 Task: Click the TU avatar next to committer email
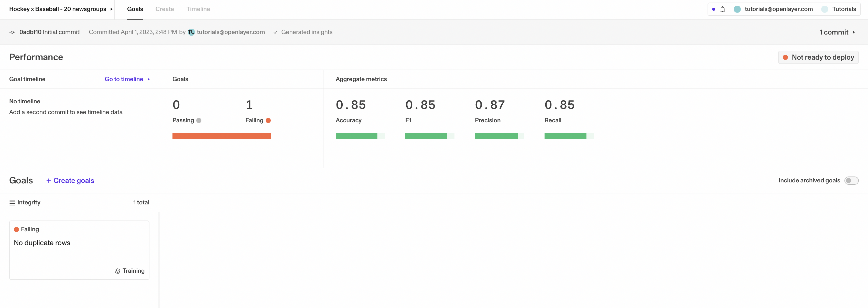191,32
